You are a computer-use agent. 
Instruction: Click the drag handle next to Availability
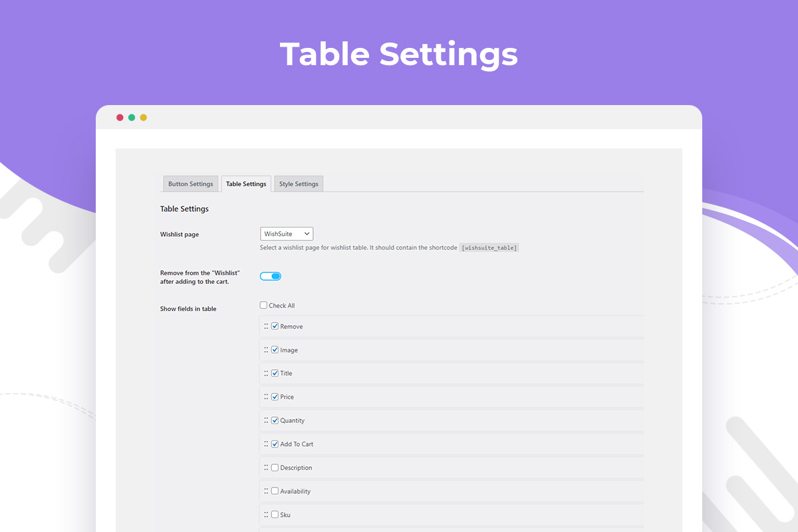point(266,491)
